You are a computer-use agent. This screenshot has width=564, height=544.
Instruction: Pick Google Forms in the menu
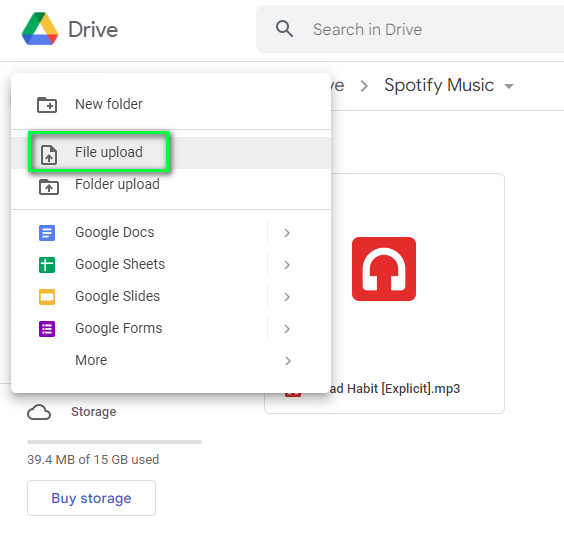pyautogui.click(x=171, y=329)
